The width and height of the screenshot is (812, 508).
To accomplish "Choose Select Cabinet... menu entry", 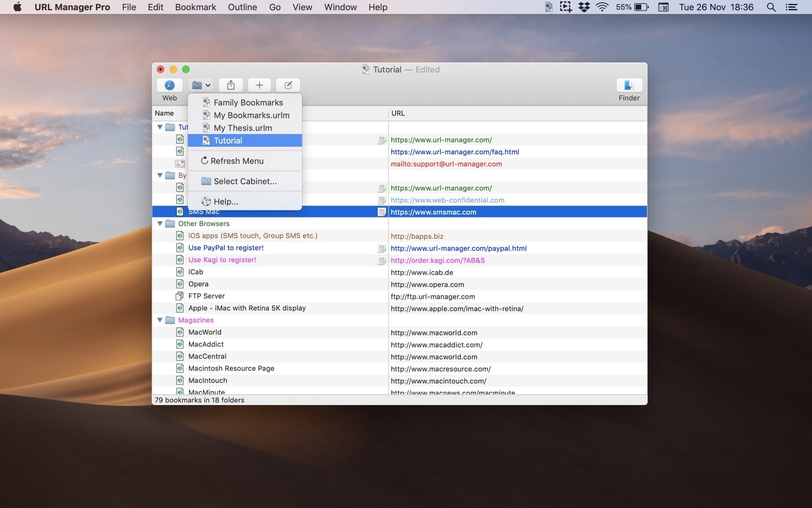I will coord(245,181).
